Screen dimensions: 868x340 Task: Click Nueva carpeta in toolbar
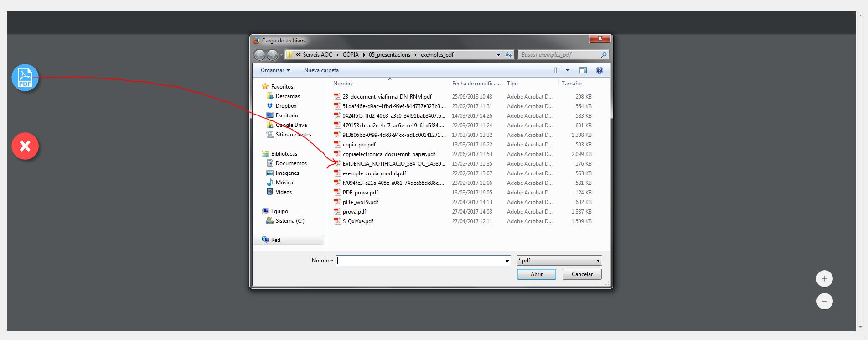coord(321,70)
